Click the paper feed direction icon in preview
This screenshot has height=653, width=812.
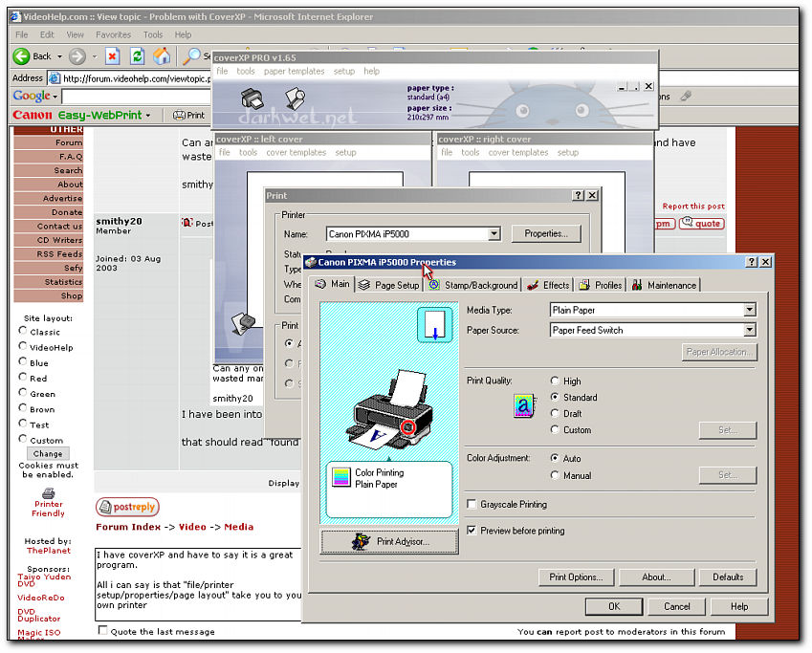pyautogui.click(x=434, y=325)
